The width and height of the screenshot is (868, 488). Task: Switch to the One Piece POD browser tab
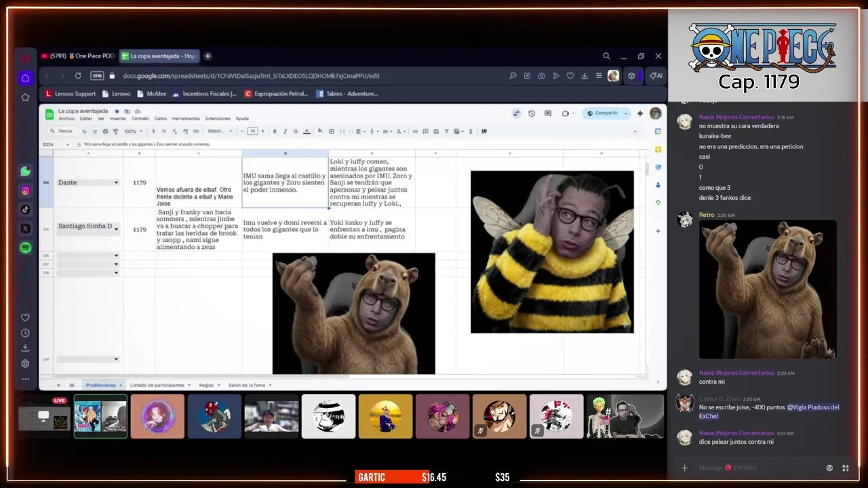pyautogui.click(x=77, y=56)
